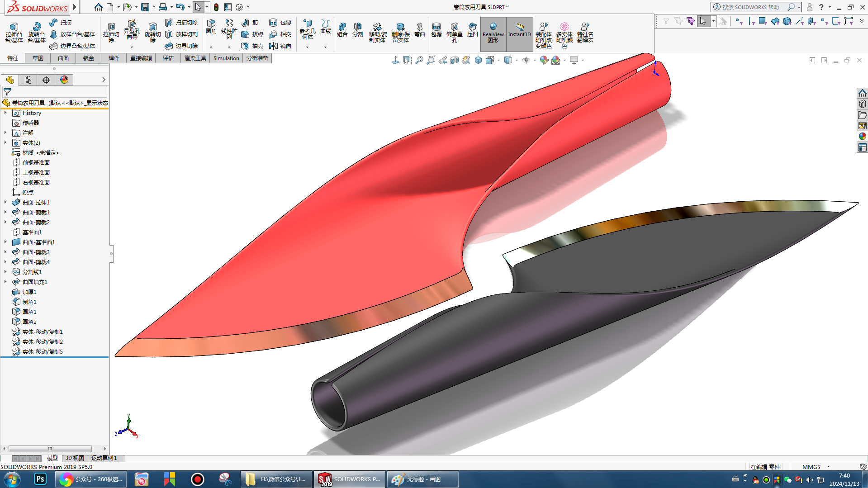Select the 实体-移动/复制5 feature
This screenshot has height=488, width=868.
coord(38,352)
